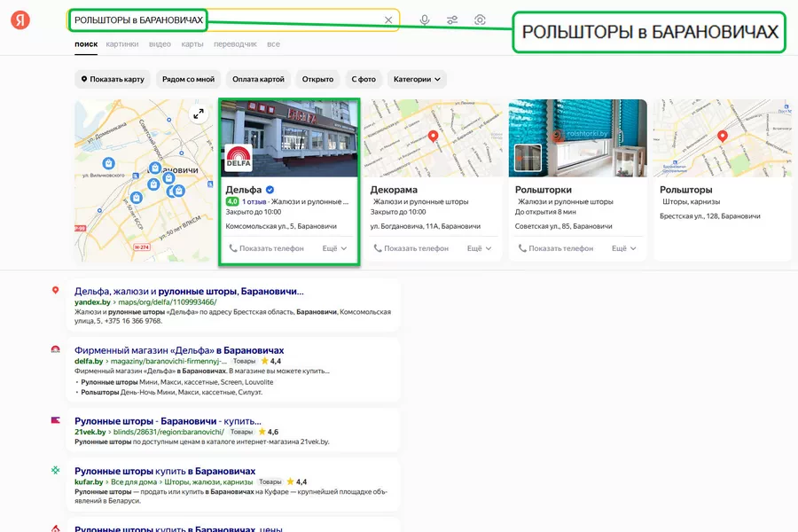Select the поиск tab
Viewport: 798px width, 532px height.
(x=86, y=44)
